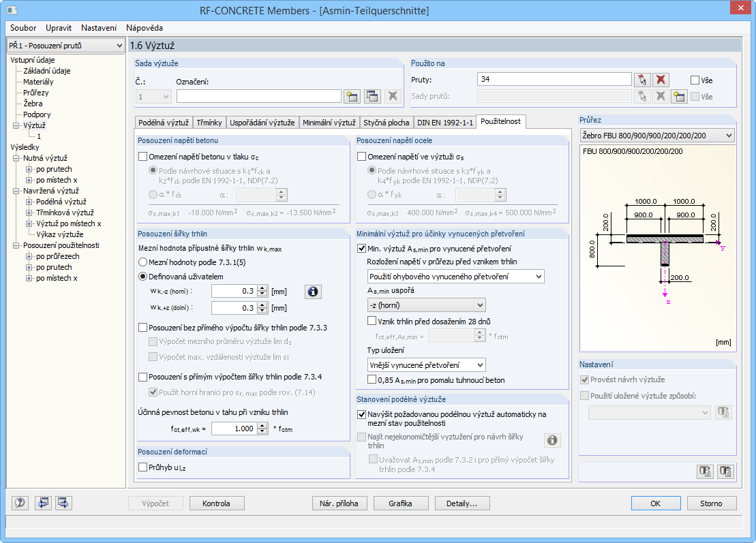This screenshot has height=543, width=756.
Task: Select Definovaná uživatelem radio button
Action: (142, 277)
